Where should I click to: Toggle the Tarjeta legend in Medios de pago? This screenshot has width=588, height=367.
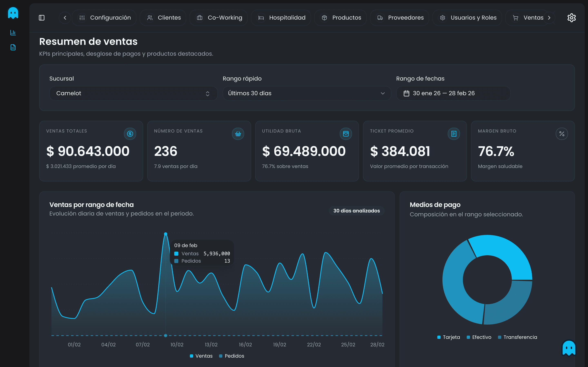pyautogui.click(x=449, y=337)
